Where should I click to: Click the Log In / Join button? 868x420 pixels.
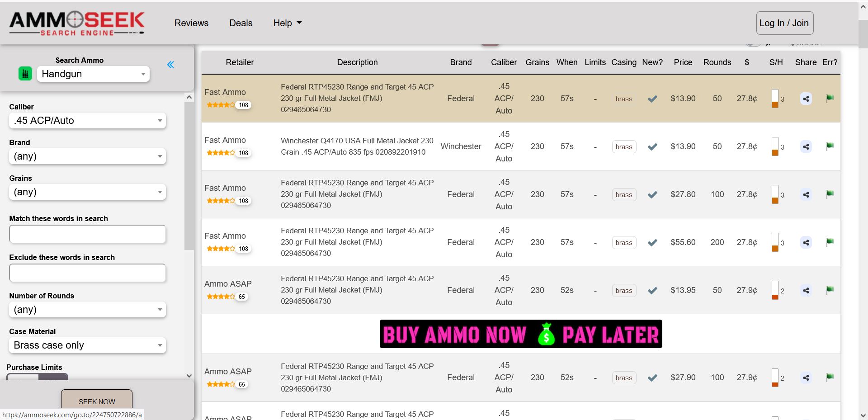click(785, 23)
